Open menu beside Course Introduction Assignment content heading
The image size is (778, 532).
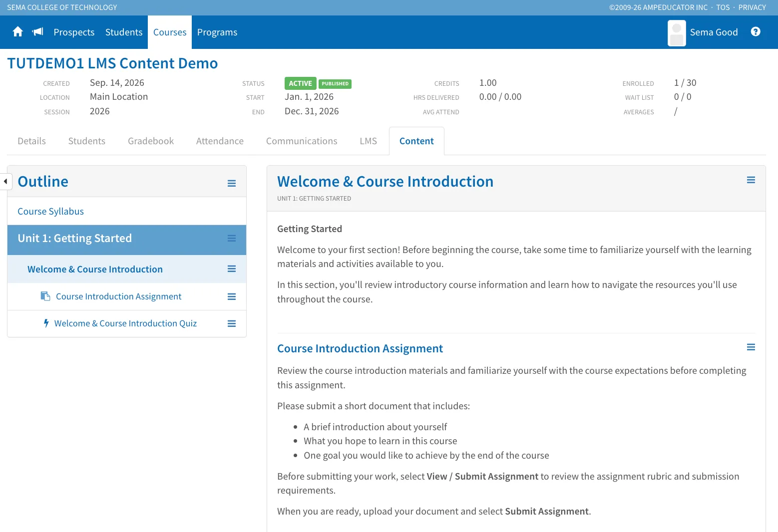[751, 347]
